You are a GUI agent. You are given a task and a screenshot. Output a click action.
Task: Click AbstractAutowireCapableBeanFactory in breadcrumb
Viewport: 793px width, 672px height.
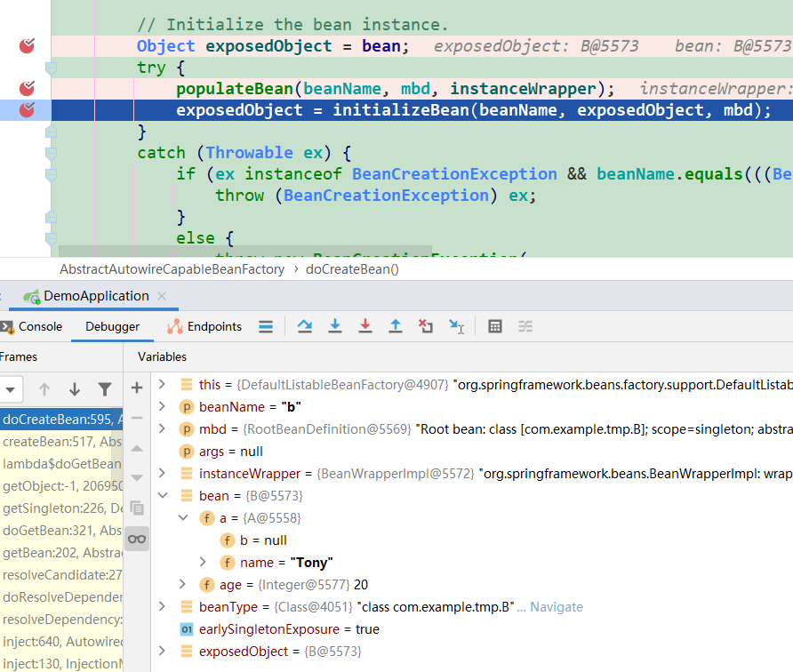[x=172, y=269]
